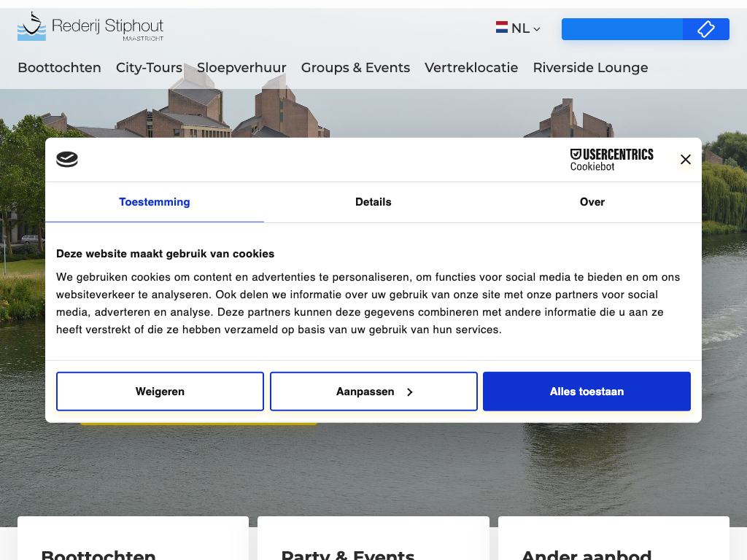Navigate to Vertreklocatie page
This screenshot has width=747, height=560.
click(471, 68)
